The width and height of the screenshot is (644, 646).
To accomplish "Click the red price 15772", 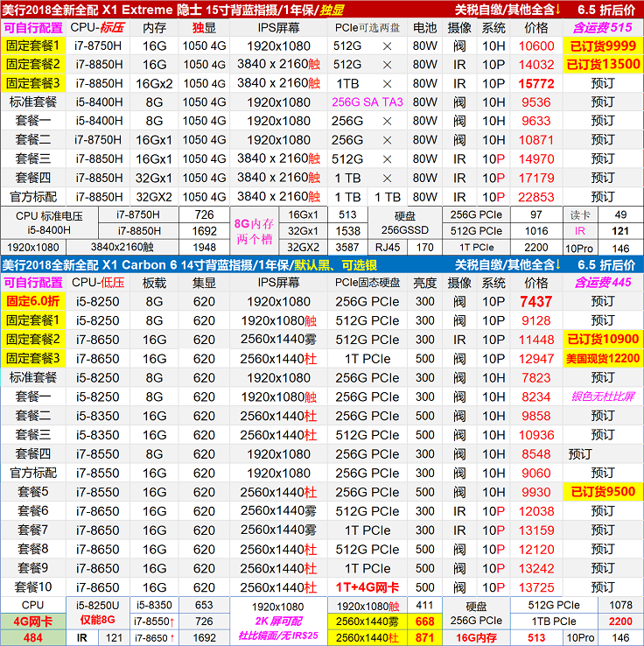I will click(536, 83).
